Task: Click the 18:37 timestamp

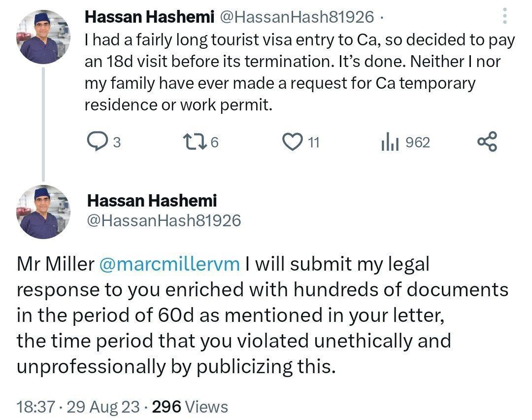Action: pyautogui.click(x=35, y=407)
